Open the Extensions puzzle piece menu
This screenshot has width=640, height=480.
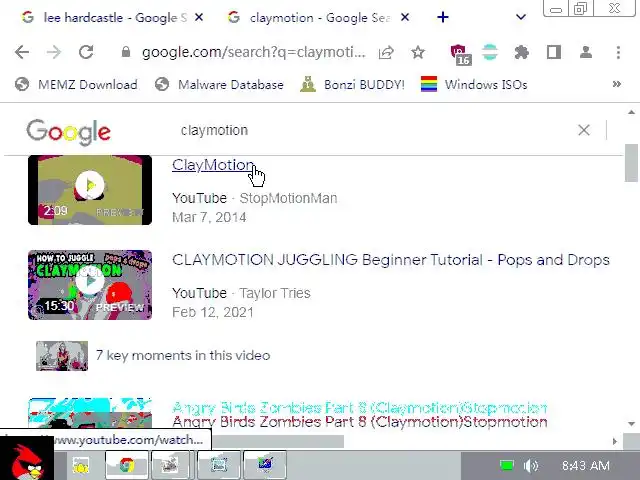click(522, 52)
